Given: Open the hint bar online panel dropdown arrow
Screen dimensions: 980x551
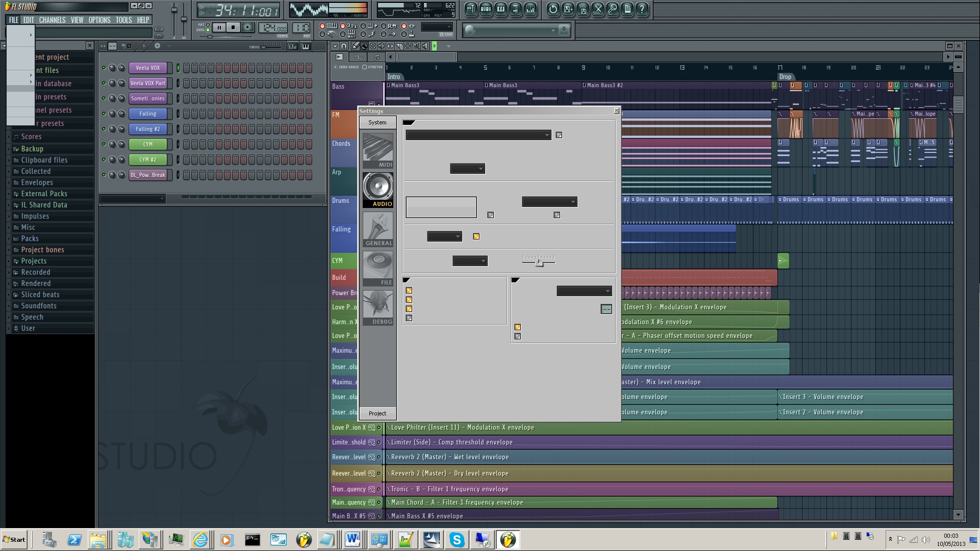Looking at the screenshot, I should point(553,31).
